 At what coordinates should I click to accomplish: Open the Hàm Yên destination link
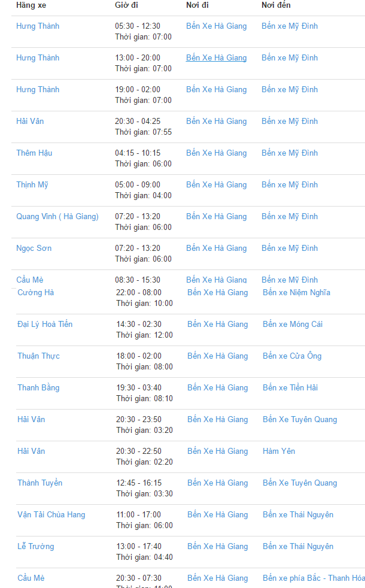(x=279, y=451)
